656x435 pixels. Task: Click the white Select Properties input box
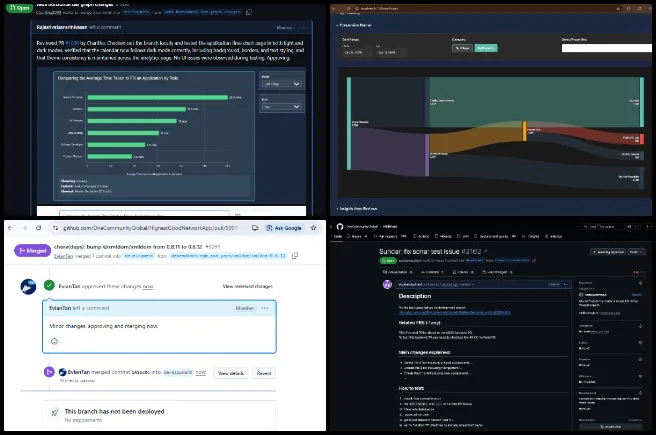607,48
